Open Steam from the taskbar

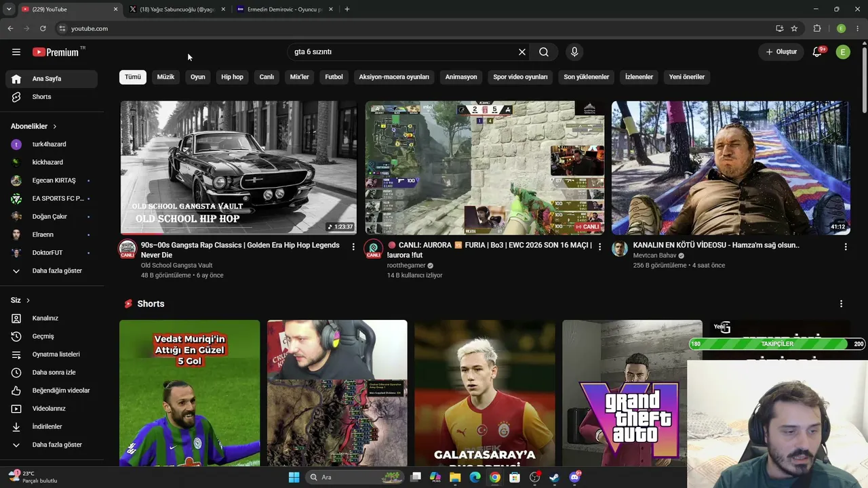tap(554, 477)
